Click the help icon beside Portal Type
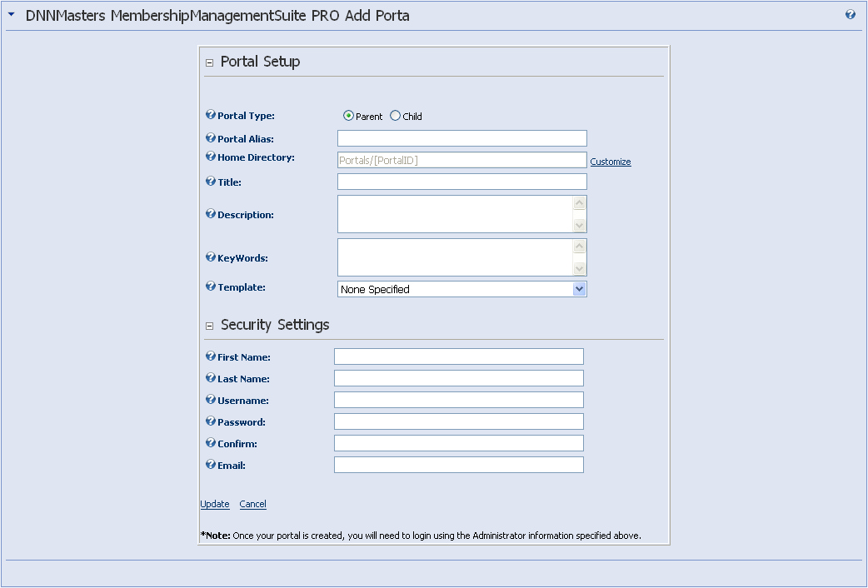Image resolution: width=868 pixels, height=588 pixels. pos(210,116)
